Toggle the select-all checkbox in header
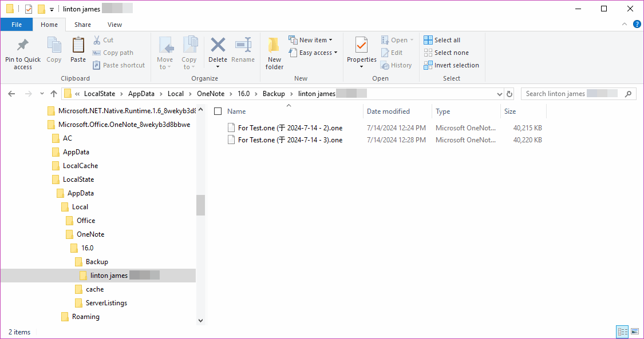Viewport: 644px width, 339px height. coord(218,111)
